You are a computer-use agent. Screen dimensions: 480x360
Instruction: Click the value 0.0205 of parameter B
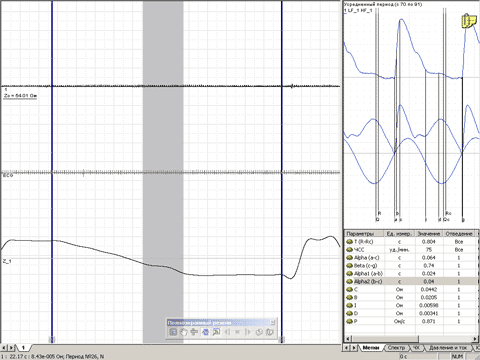(429, 297)
